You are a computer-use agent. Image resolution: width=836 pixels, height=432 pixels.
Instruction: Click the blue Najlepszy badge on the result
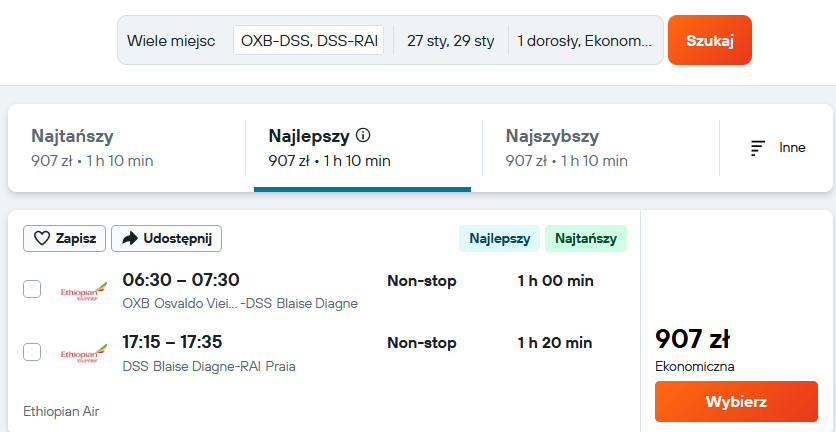click(x=500, y=238)
